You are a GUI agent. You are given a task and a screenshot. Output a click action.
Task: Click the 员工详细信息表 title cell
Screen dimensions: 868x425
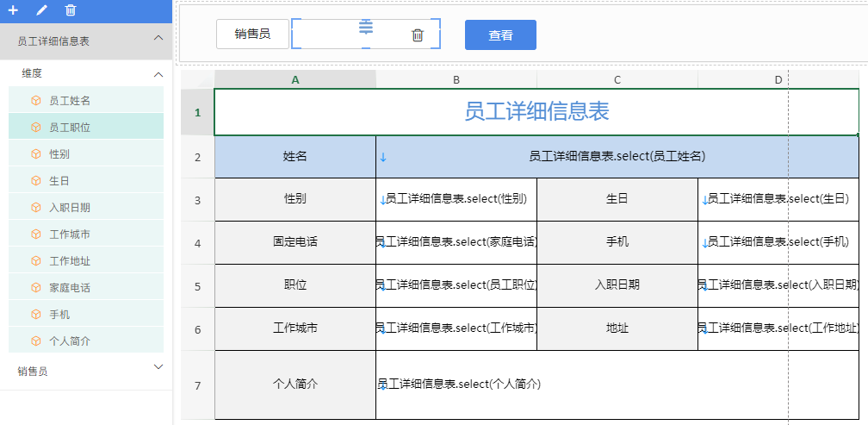pos(536,112)
